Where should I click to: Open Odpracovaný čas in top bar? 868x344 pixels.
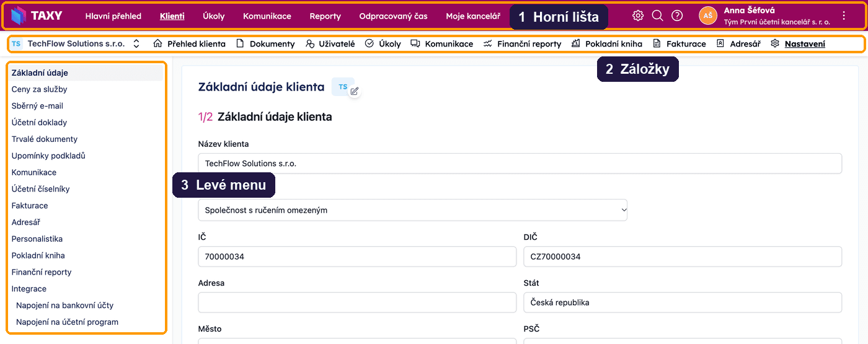[x=393, y=16]
